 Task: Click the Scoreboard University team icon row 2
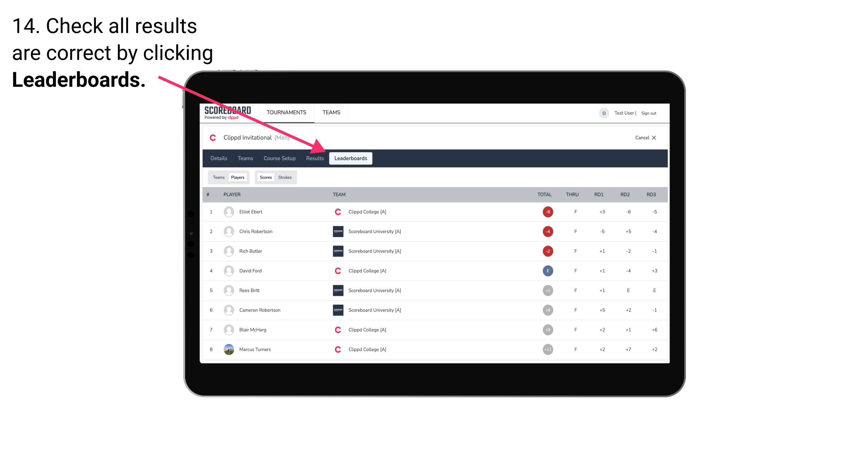click(x=337, y=231)
